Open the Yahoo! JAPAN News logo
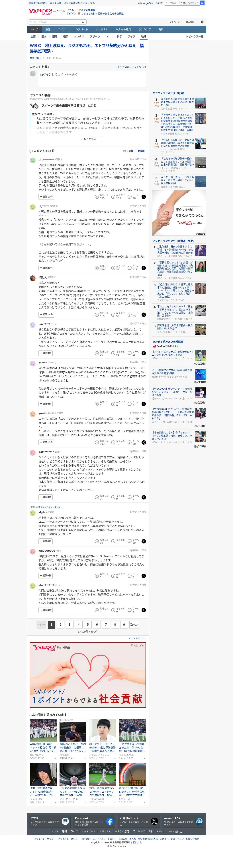233x868 pixels. (46, 12)
